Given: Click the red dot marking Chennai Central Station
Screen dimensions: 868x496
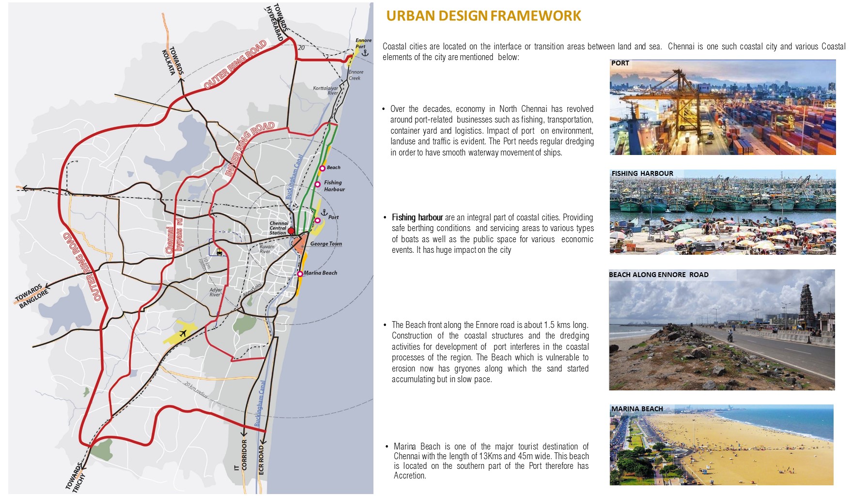Looking at the screenshot, I should tap(291, 231).
